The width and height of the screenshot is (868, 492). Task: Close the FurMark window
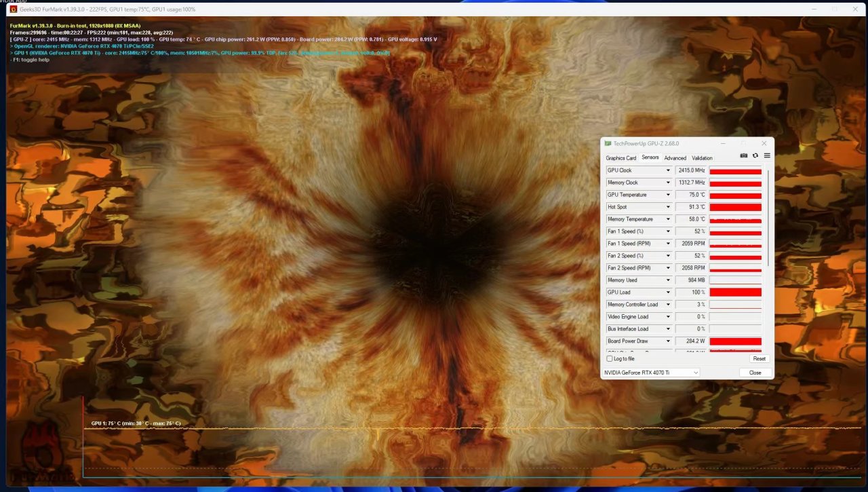click(x=854, y=9)
